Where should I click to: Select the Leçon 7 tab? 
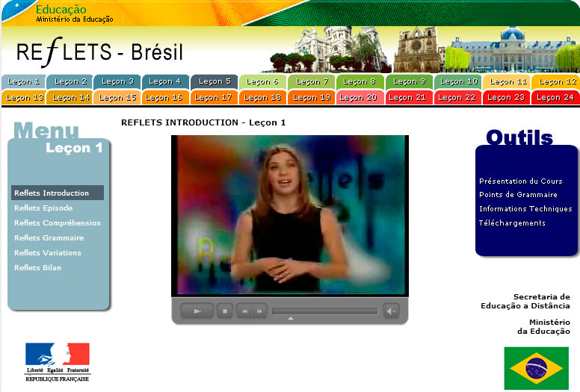pos(312,81)
